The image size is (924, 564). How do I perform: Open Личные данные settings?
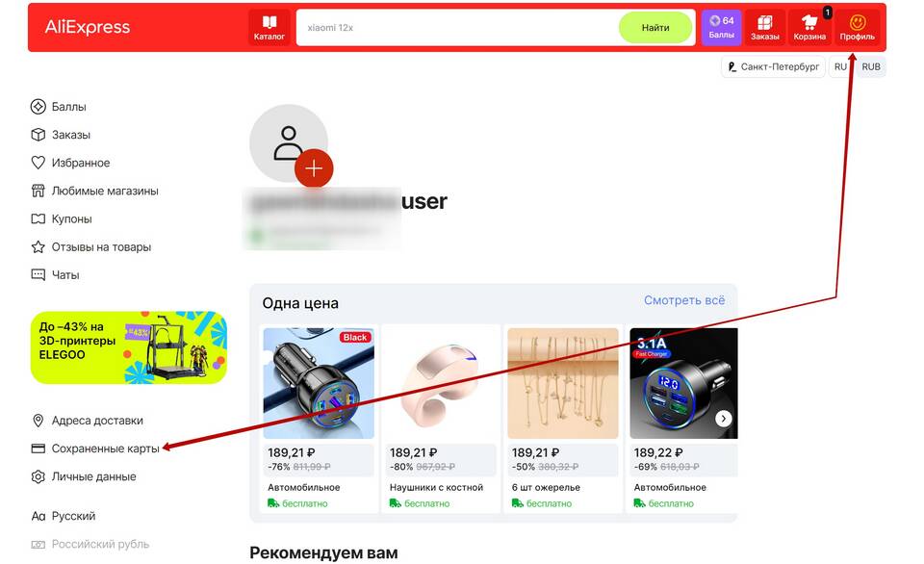tap(83, 476)
